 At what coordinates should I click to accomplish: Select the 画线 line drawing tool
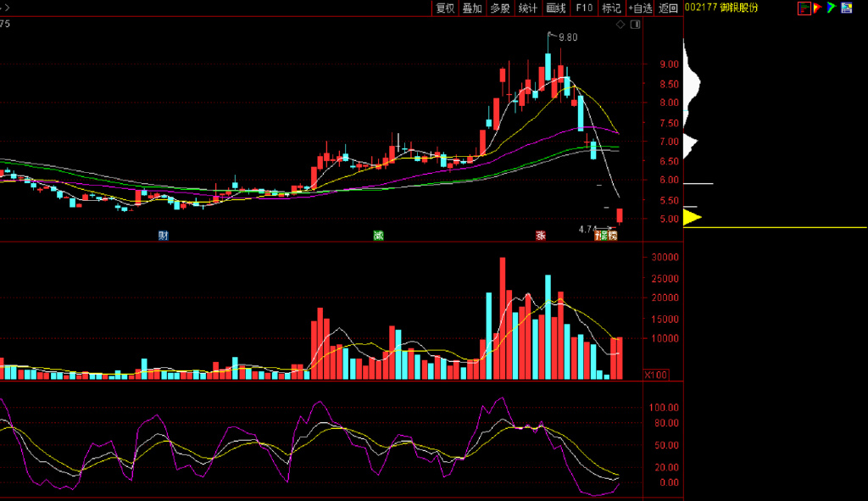pyautogui.click(x=556, y=8)
